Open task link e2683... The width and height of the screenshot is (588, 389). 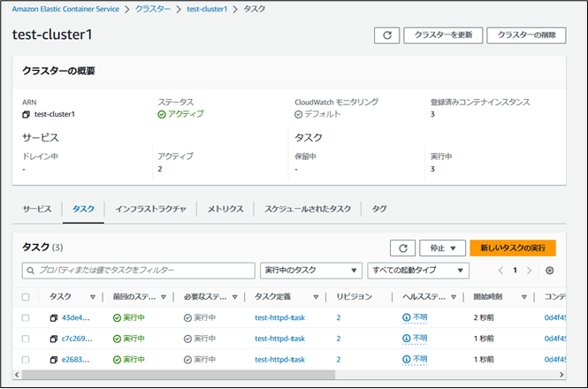point(75,360)
